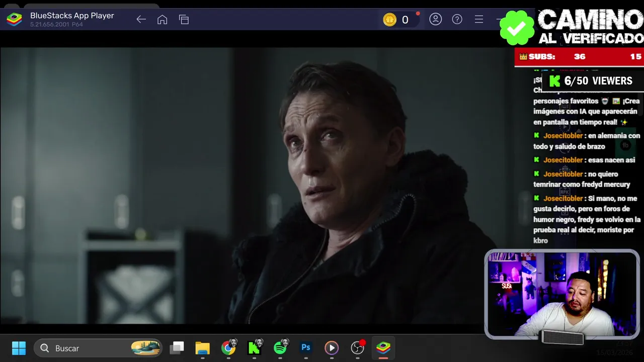Open OBS Studio from the taskbar
Image resolution: width=644 pixels, height=362 pixels.
(358, 347)
